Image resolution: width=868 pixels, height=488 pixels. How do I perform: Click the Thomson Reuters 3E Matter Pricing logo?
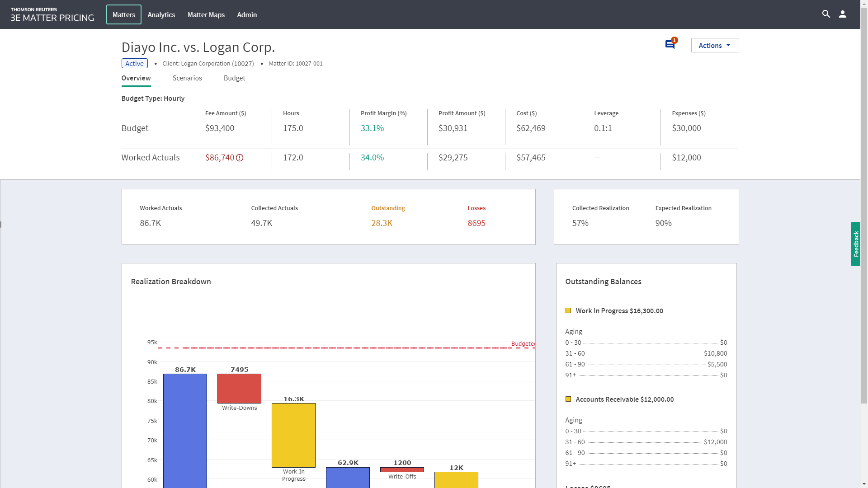(x=52, y=14)
